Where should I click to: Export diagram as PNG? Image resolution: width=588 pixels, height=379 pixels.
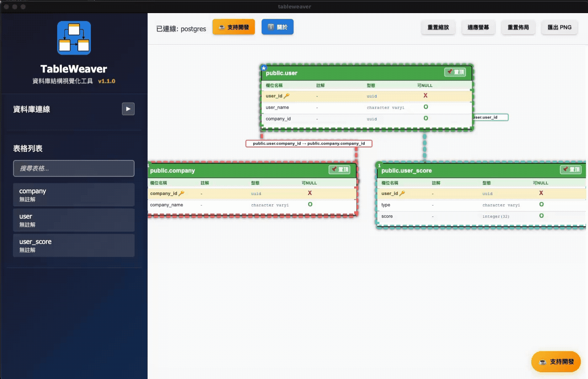[559, 27]
